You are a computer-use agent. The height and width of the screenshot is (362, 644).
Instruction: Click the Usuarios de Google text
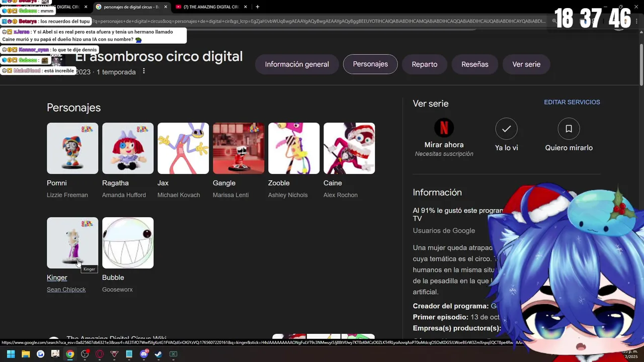pyautogui.click(x=444, y=230)
